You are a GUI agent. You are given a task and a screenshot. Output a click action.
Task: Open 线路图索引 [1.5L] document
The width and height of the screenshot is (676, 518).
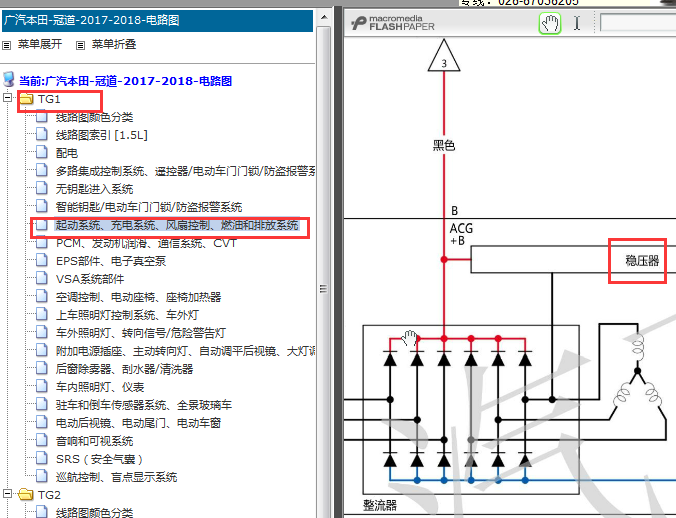[x=101, y=135]
